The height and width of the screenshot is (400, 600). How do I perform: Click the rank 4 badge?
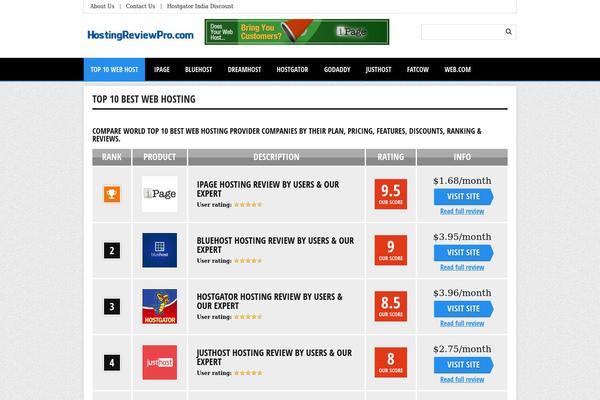pyautogui.click(x=112, y=362)
